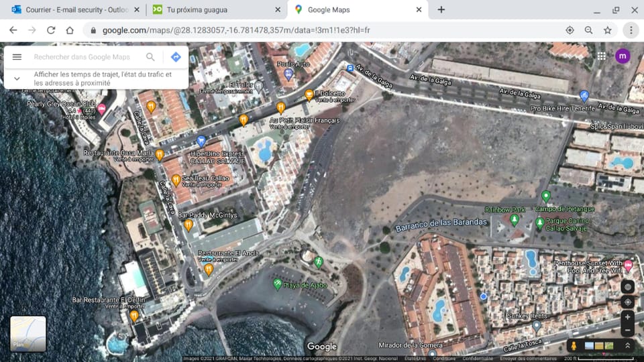644x362 pixels.
Task: Open the Google apps grid
Action: tap(602, 56)
